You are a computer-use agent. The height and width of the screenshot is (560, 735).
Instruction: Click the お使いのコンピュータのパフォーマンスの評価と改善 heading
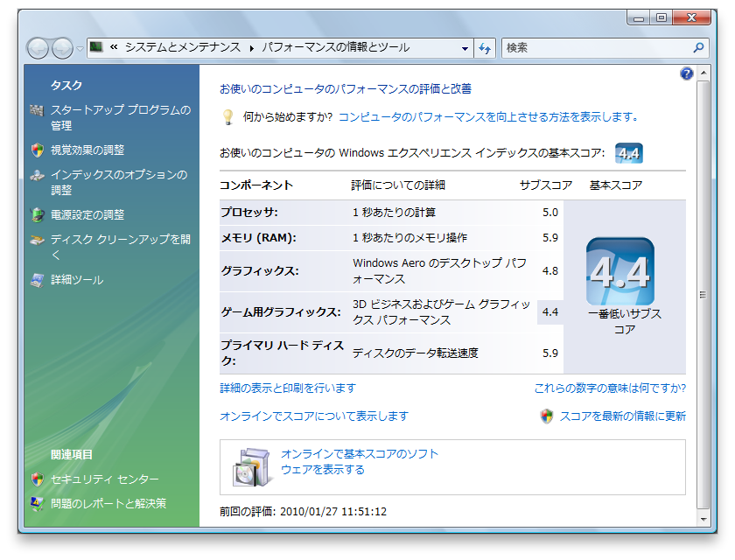346,89
